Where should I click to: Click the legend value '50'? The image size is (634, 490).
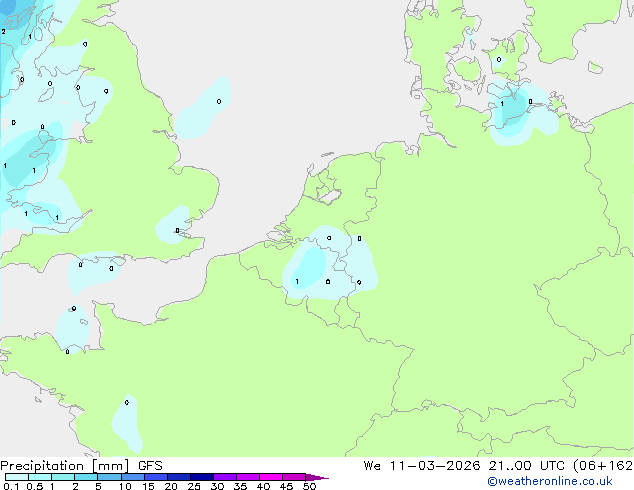309,486
